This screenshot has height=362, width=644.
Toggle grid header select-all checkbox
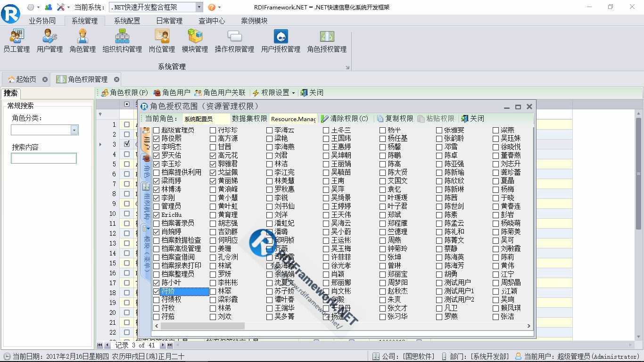[x=127, y=104]
